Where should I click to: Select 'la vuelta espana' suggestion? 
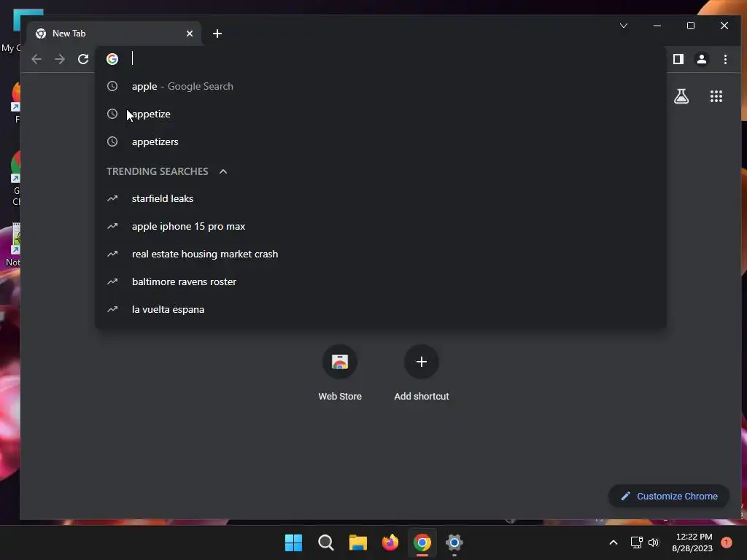[x=380, y=309]
